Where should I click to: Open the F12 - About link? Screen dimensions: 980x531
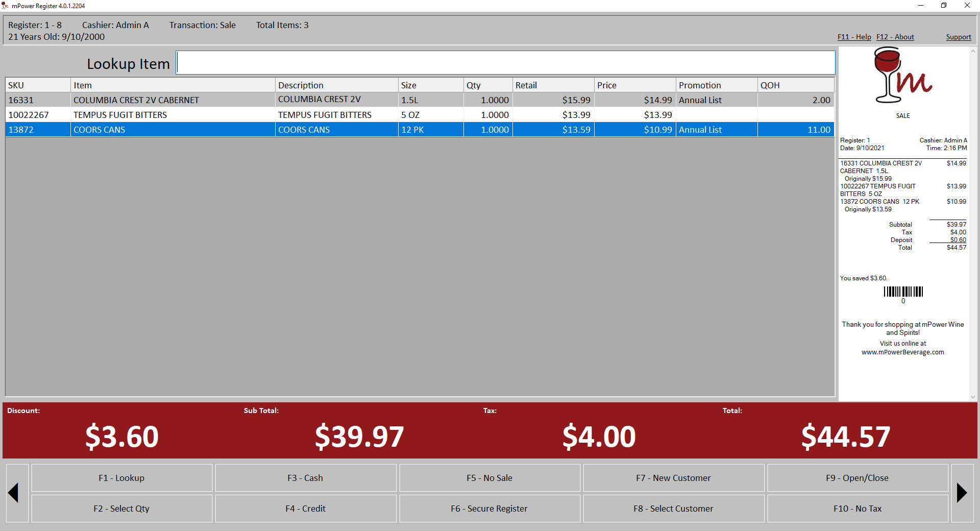[x=895, y=37]
